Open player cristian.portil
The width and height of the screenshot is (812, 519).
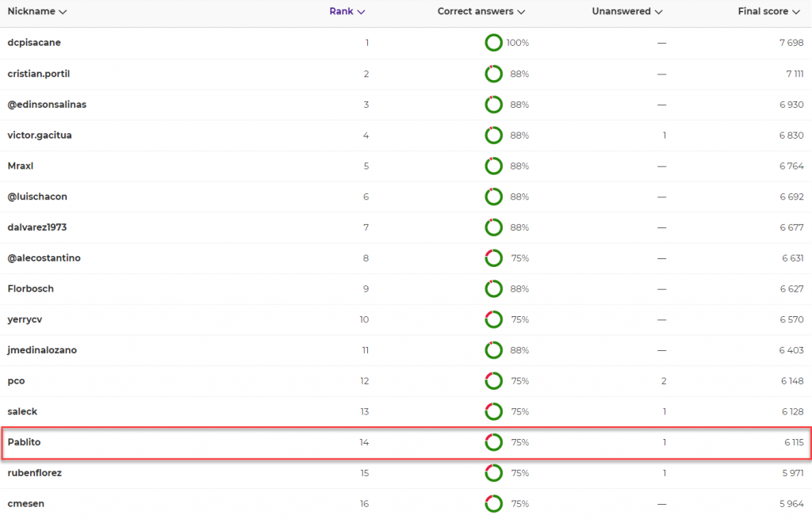[39, 74]
